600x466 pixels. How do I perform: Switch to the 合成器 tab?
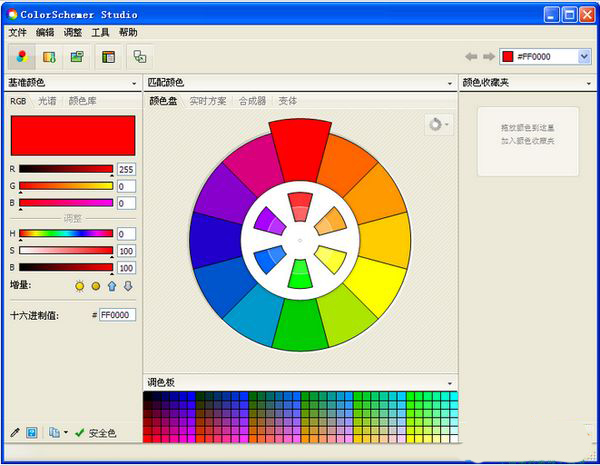[252, 101]
